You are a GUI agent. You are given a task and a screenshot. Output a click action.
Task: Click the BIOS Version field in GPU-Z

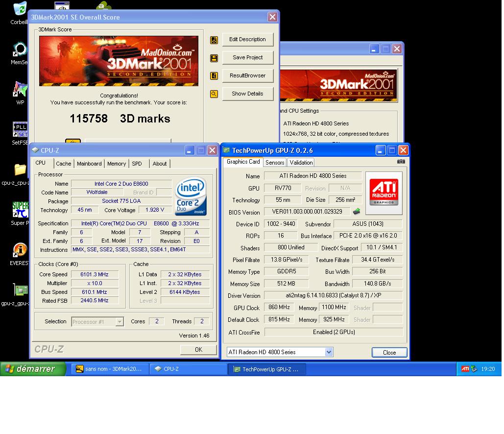[x=307, y=212]
